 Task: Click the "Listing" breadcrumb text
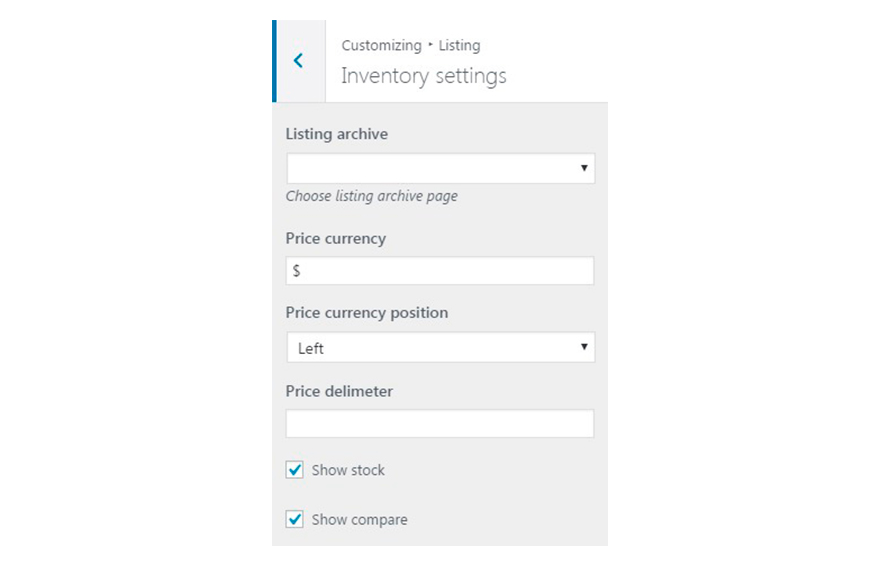tap(459, 46)
